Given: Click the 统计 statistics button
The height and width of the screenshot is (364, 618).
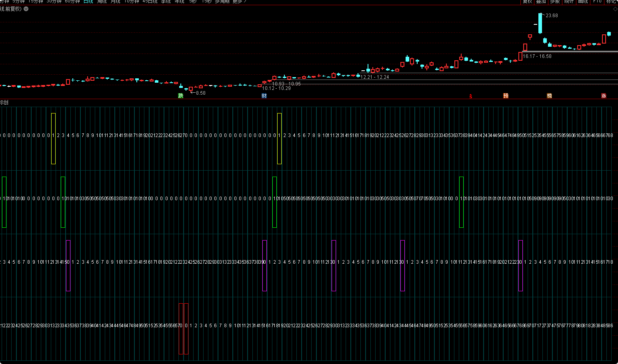Looking at the screenshot, I should point(569,2).
